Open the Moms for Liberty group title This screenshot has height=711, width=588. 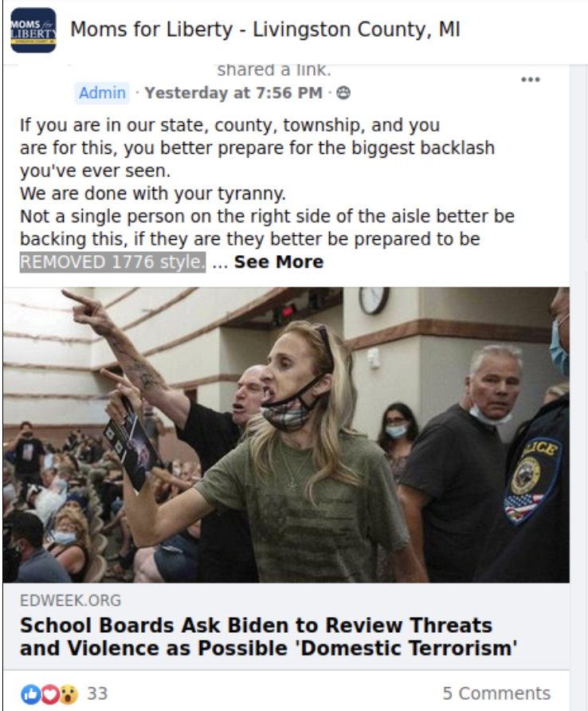[x=265, y=30]
